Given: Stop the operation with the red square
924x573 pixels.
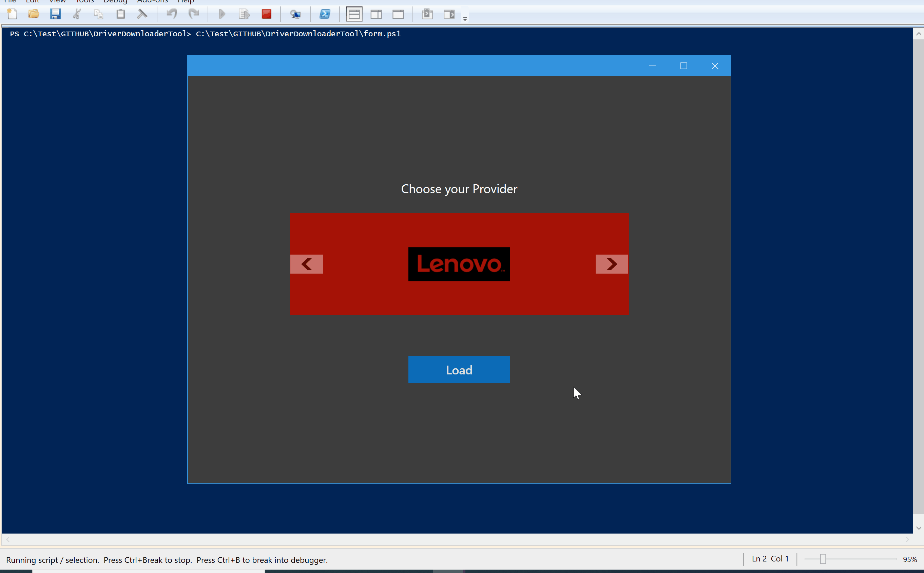Looking at the screenshot, I should (267, 14).
